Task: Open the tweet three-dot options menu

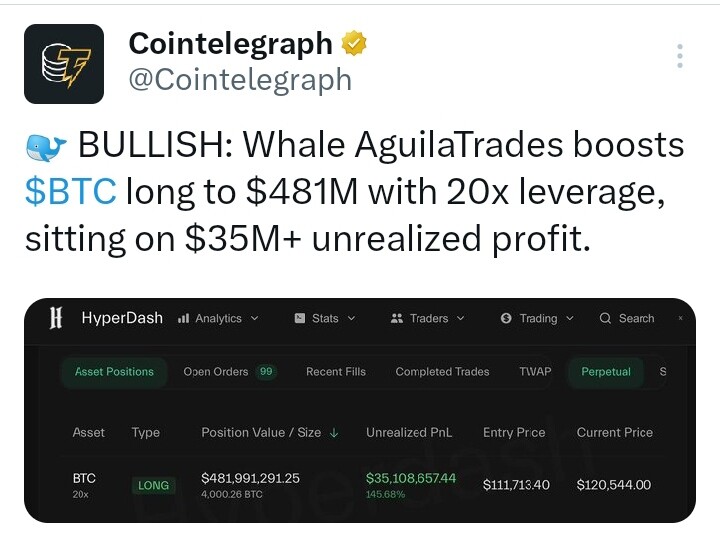Action: point(680,56)
